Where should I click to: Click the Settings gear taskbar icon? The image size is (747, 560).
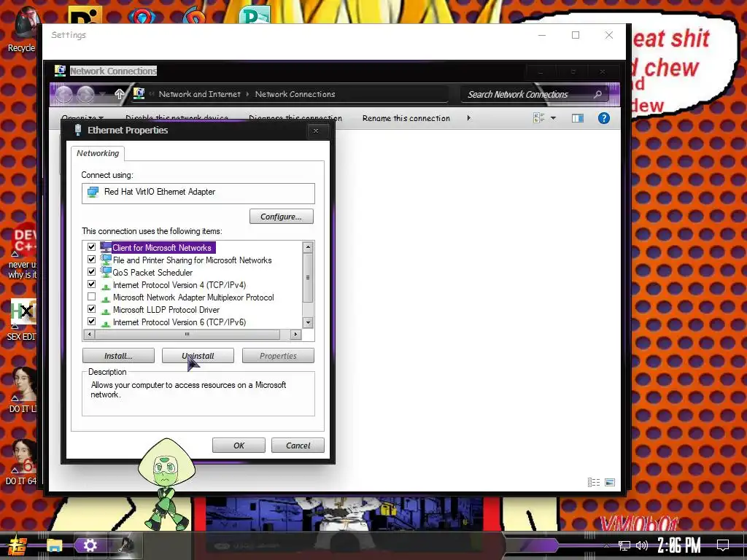90,545
